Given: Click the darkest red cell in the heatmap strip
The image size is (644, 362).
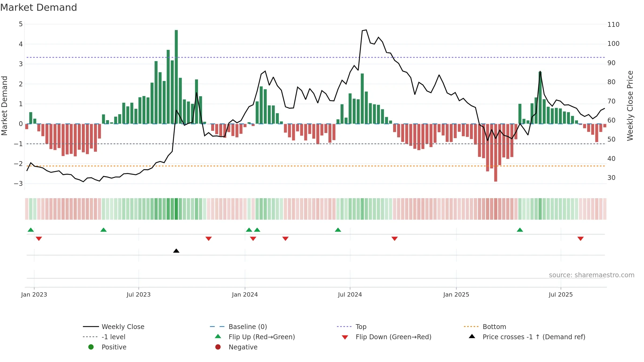Looking at the screenshot, I should coord(496,209).
